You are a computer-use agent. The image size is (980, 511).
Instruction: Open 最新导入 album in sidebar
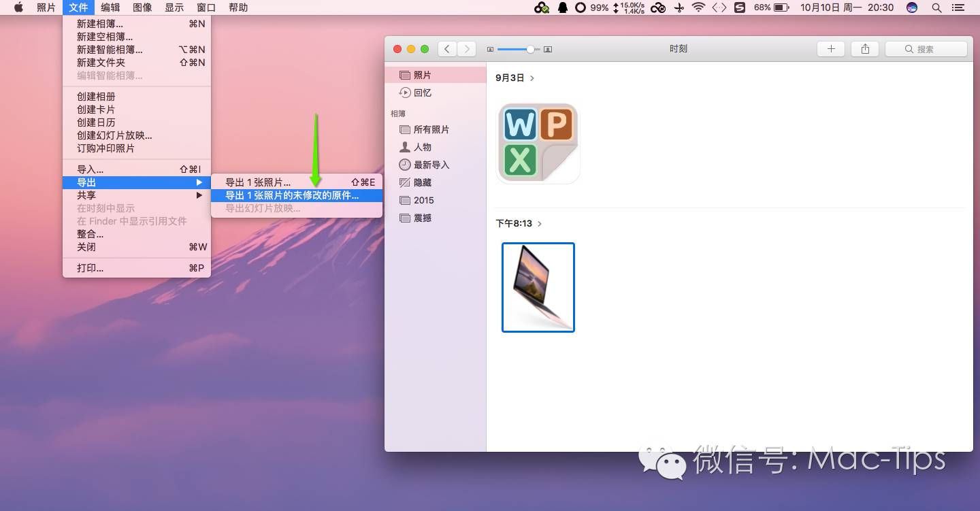(x=431, y=165)
